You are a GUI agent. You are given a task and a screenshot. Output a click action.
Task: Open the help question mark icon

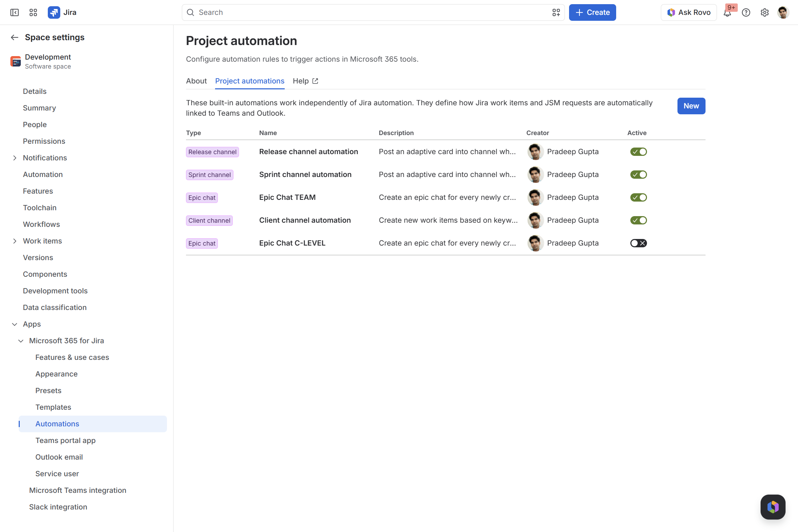(746, 12)
